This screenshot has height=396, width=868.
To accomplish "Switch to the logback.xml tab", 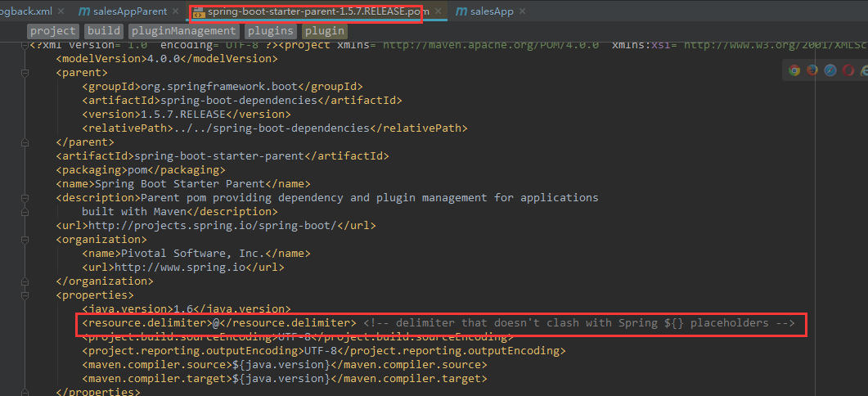I will (25, 11).
